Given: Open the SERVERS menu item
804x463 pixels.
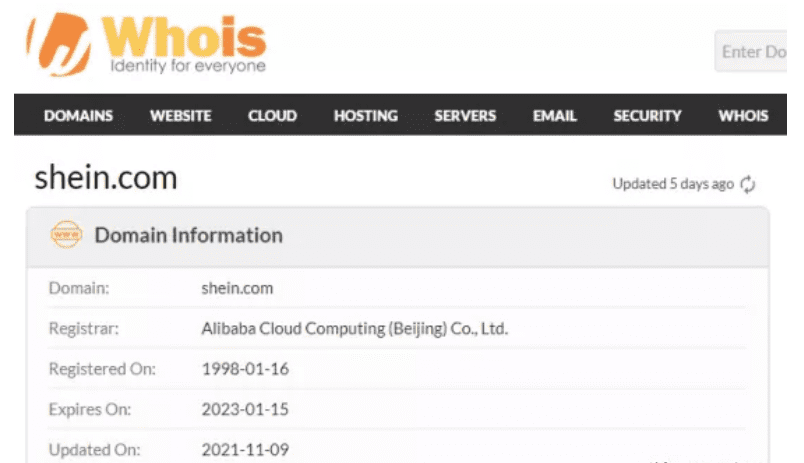Looking at the screenshot, I should 465,116.
